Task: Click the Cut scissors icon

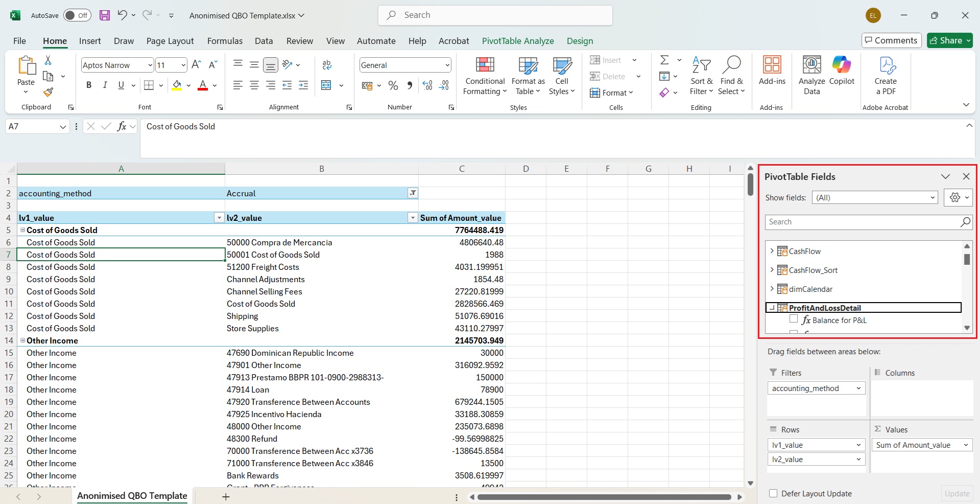Action: [x=48, y=60]
